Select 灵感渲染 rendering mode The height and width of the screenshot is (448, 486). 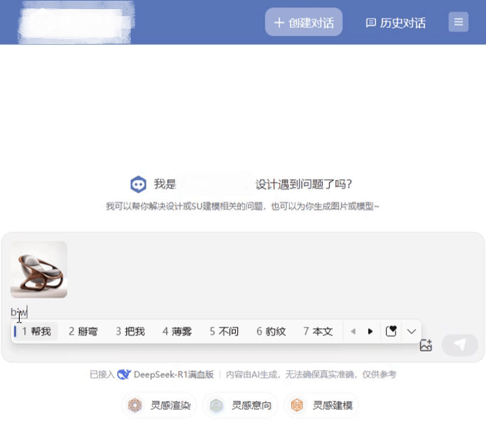160,405
